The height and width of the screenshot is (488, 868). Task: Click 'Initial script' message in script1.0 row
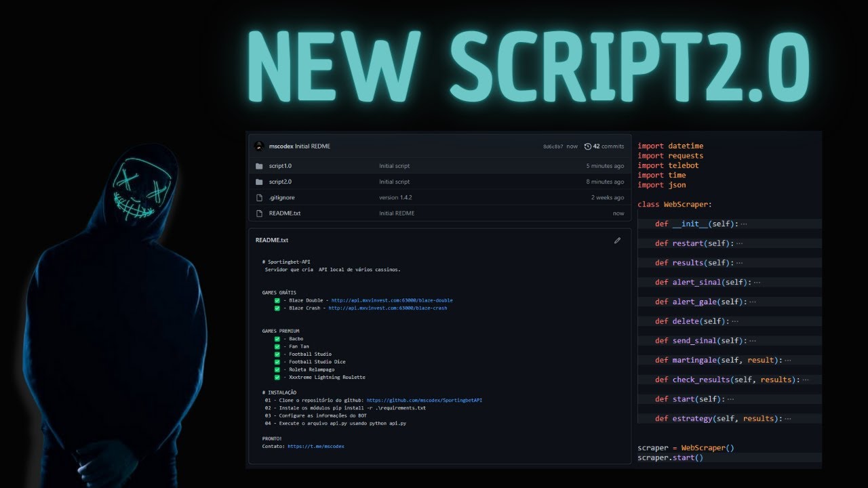point(394,166)
